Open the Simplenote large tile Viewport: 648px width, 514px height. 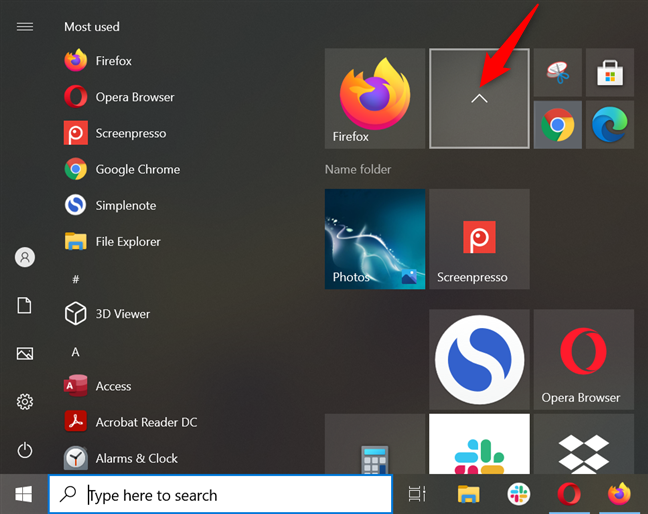click(x=479, y=359)
